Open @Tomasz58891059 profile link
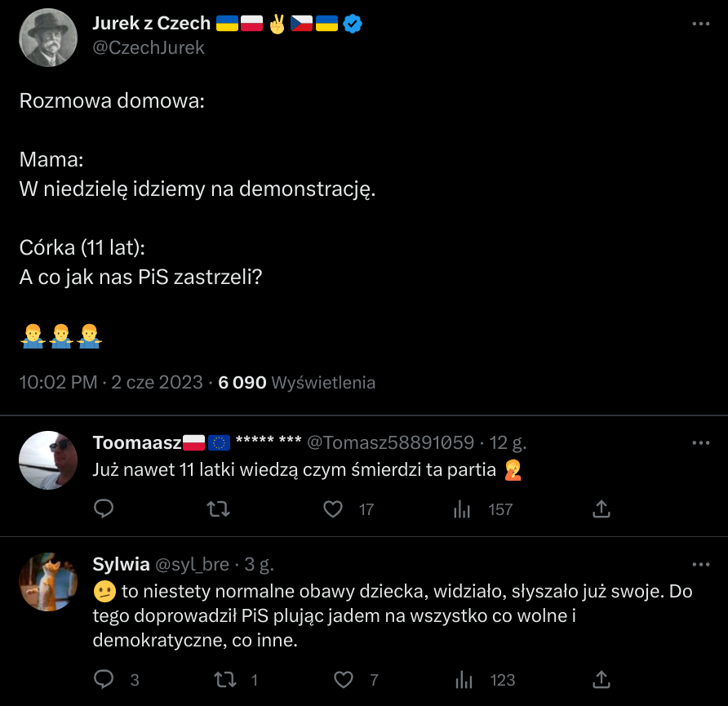Image resolution: width=728 pixels, height=706 pixels. [x=389, y=442]
